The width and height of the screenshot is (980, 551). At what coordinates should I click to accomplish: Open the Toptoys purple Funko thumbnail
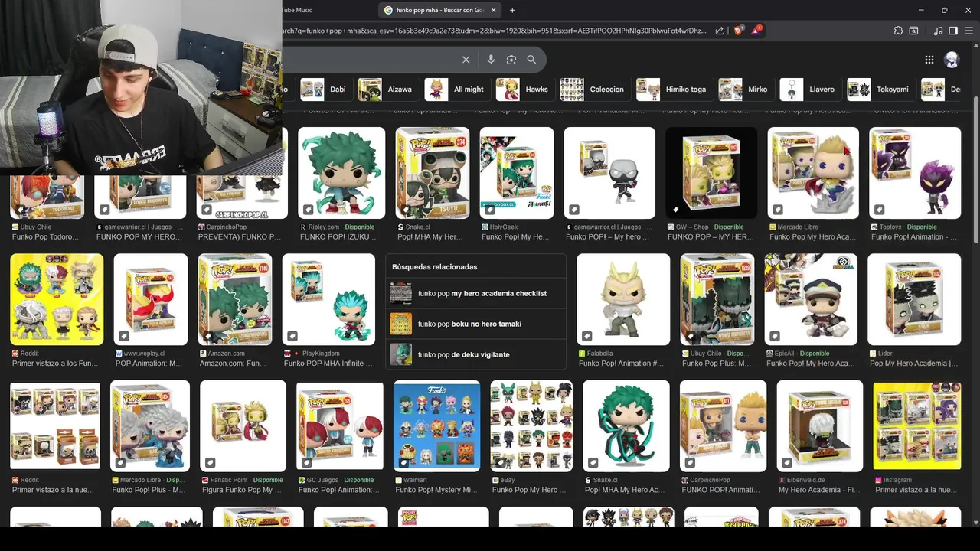915,173
